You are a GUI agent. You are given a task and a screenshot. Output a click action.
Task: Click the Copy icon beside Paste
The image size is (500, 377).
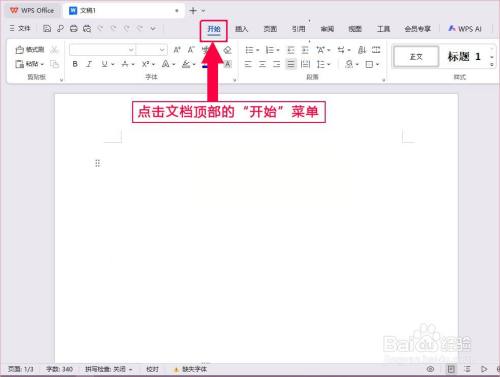(54, 64)
